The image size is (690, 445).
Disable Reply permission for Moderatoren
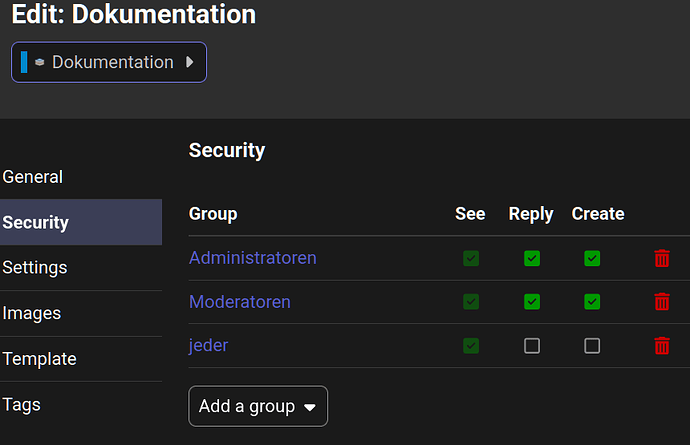(532, 302)
